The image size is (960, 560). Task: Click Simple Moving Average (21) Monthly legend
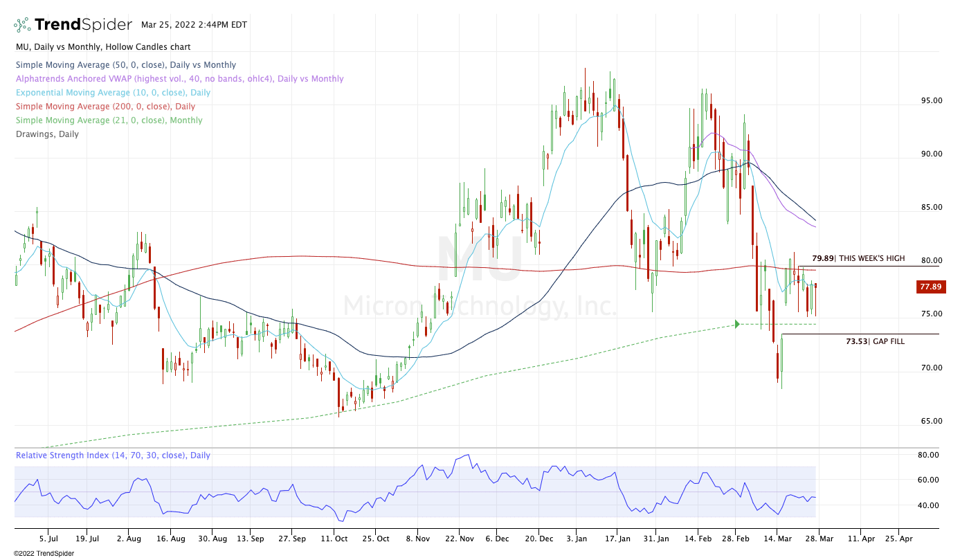[x=109, y=120]
